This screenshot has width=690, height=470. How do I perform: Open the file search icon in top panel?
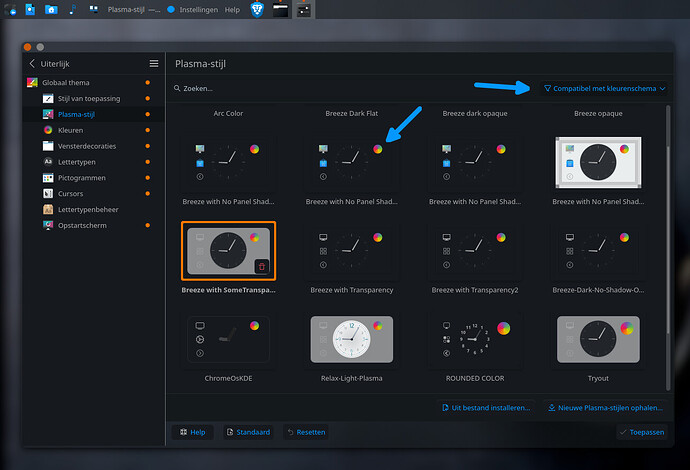30,9
